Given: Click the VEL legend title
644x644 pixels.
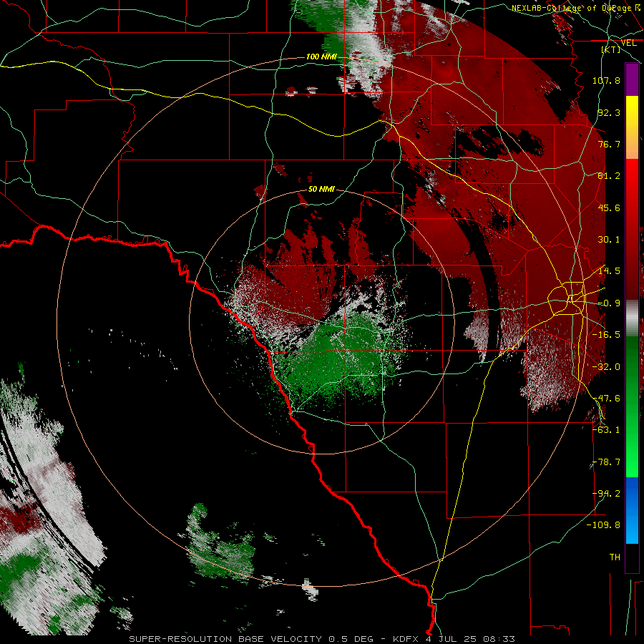Looking at the screenshot, I should (628, 43).
